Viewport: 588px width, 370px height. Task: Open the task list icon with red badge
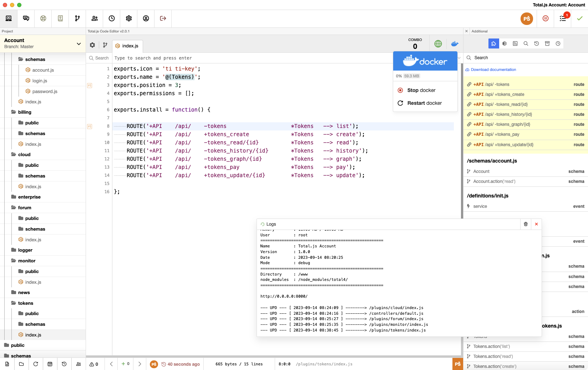coord(563,19)
